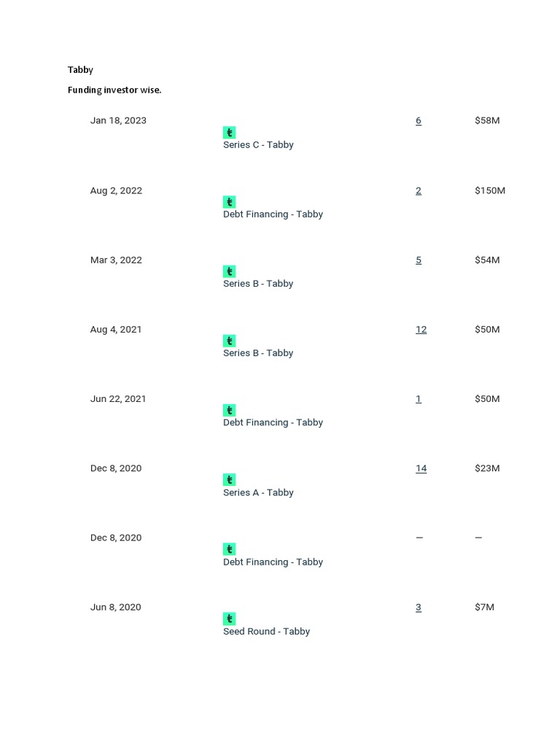Open investor count 12 for Aug 2021 round
This screenshot has height=747, width=560.
pos(421,329)
